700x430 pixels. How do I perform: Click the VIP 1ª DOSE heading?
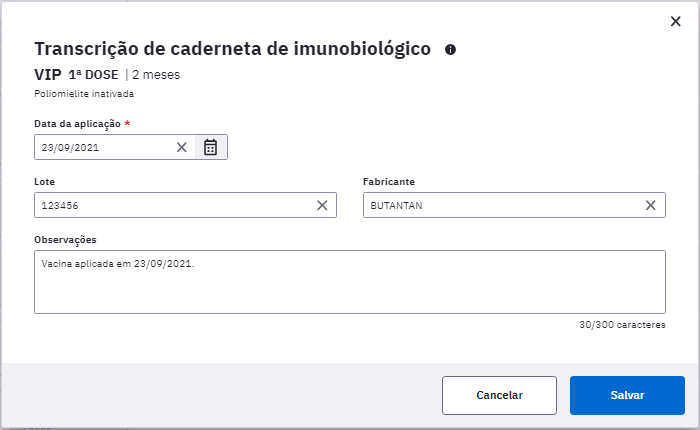click(76, 75)
